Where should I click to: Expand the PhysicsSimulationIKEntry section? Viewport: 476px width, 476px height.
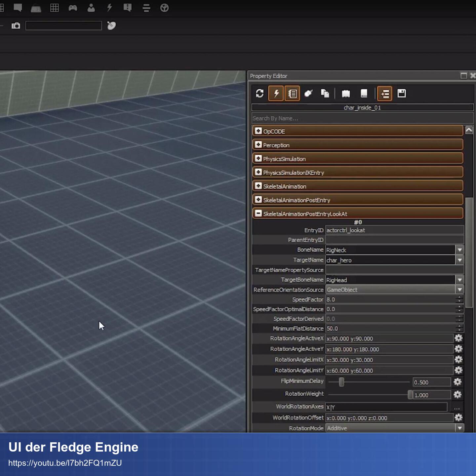pyautogui.click(x=258, y=172)
